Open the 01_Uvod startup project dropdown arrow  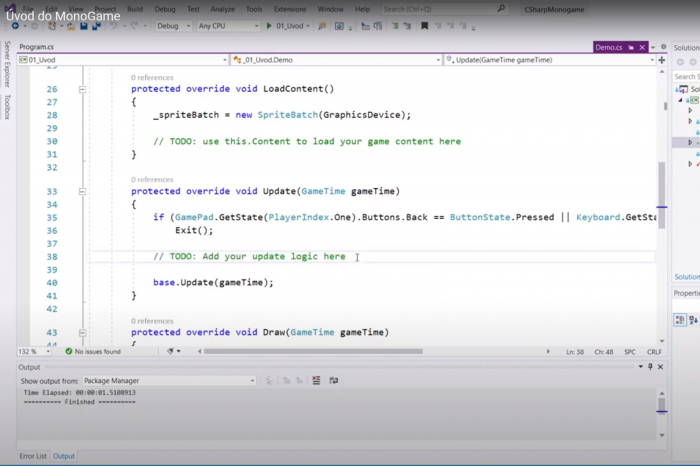coord(308,26)
